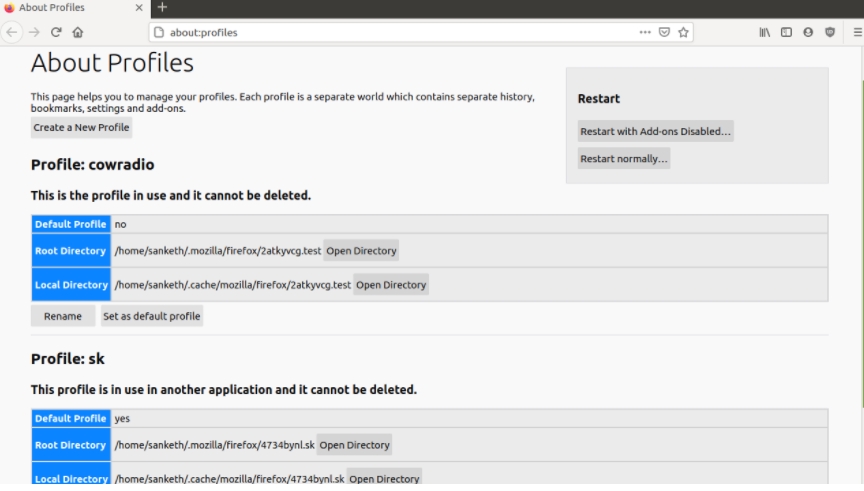This screenshot has width=864, height=491.
Task: Click Create a New Profile button
Action: 81,128
